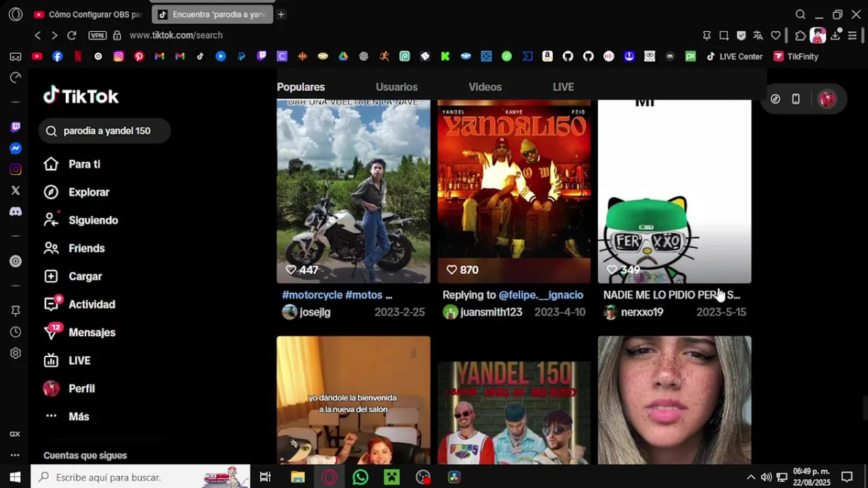Open the extensions cube icon
868x488 pixels.
800,35
